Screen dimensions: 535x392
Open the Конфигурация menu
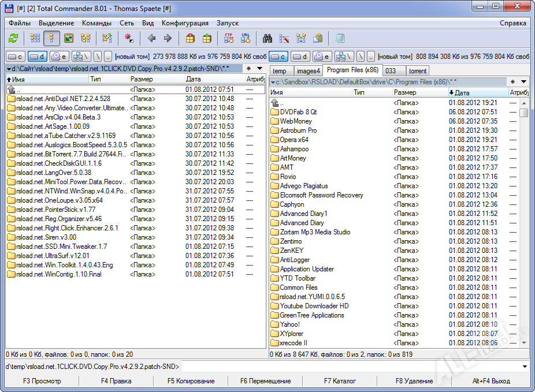[x=185, y=23]
